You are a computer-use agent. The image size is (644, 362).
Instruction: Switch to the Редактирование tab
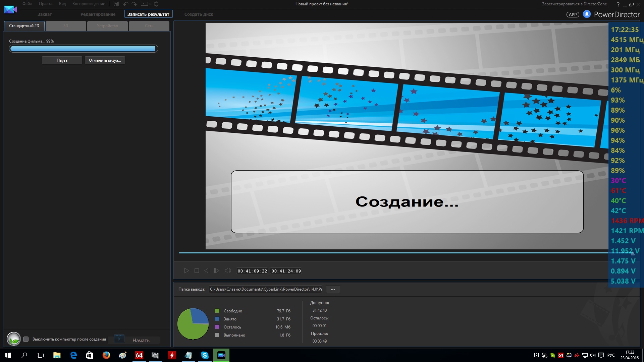click(98, 14)
